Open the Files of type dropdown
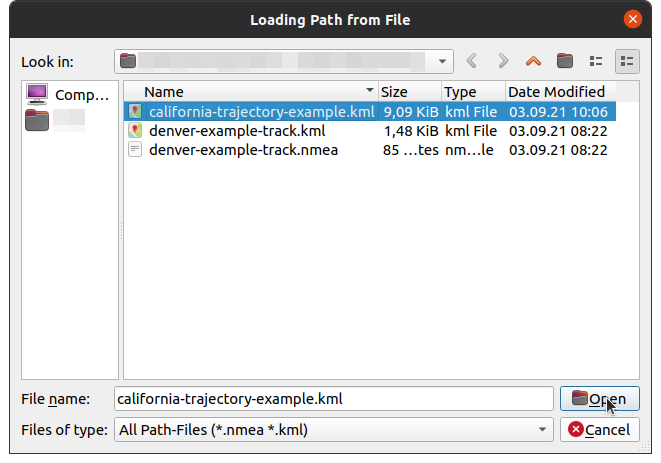The height and width of the screenshot is (463, 661). 543,429
